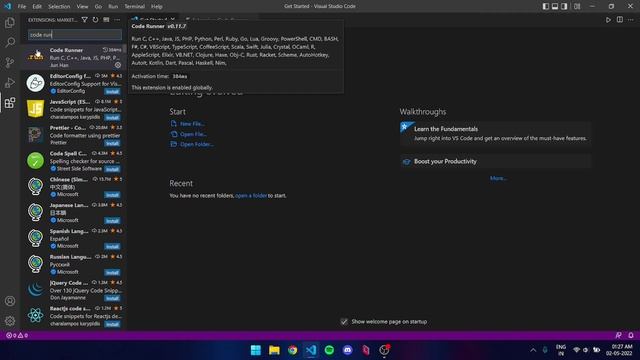
Task: Open the Source Control view
Action: point(10,62)
